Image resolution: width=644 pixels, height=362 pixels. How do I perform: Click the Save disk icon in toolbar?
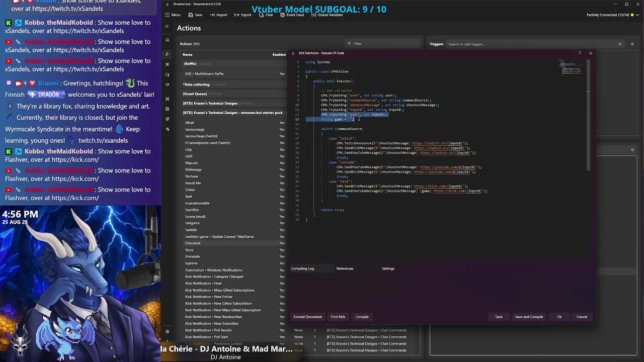tap(191, 15)
